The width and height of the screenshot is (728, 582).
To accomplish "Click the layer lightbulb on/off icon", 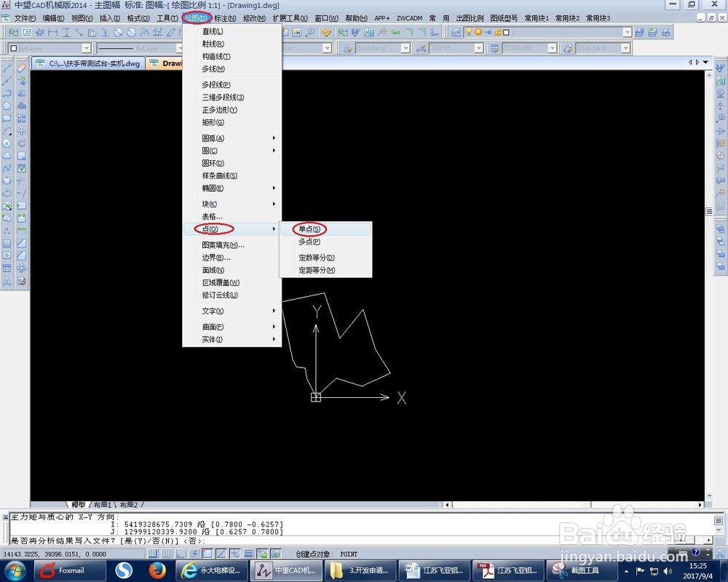I will pyautogui.click(x=469, y=33).
